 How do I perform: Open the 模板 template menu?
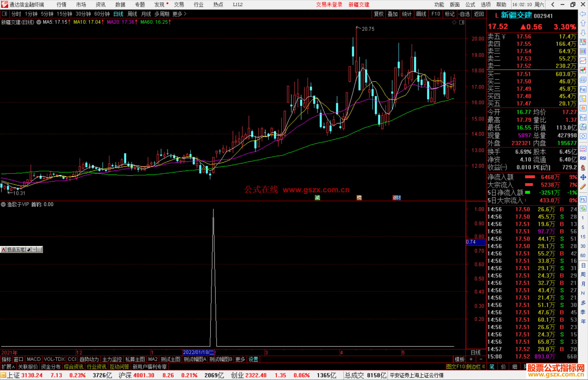click(460, 359)
